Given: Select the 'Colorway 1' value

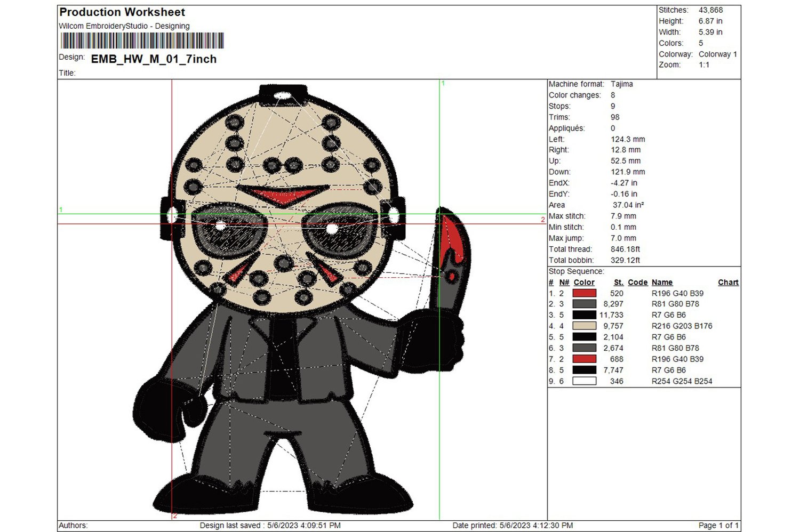Looking at the screenshot, I should 718,54.
